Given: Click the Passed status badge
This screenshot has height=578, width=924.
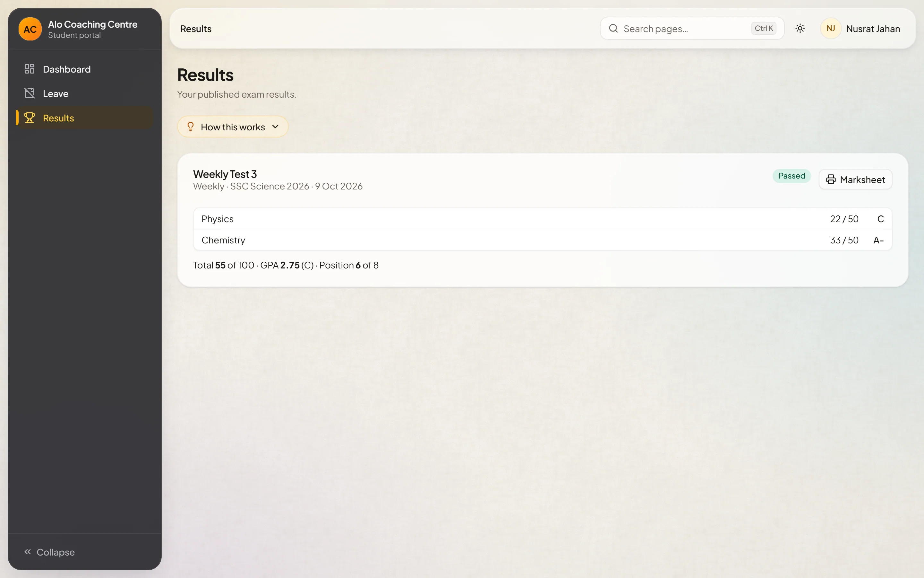Looking at the screenshot, I should tap(791, 176).
